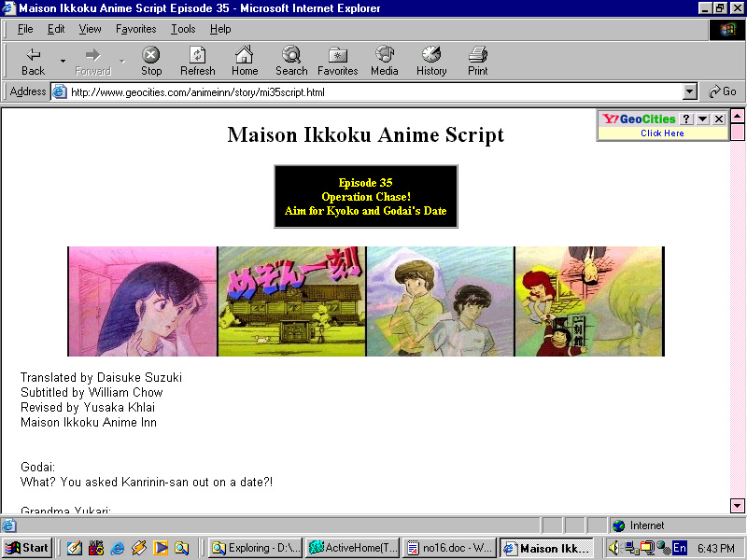747x560 pixels.
Task: Click the GeoCities help question mark button
Action: tap(685, 119)
